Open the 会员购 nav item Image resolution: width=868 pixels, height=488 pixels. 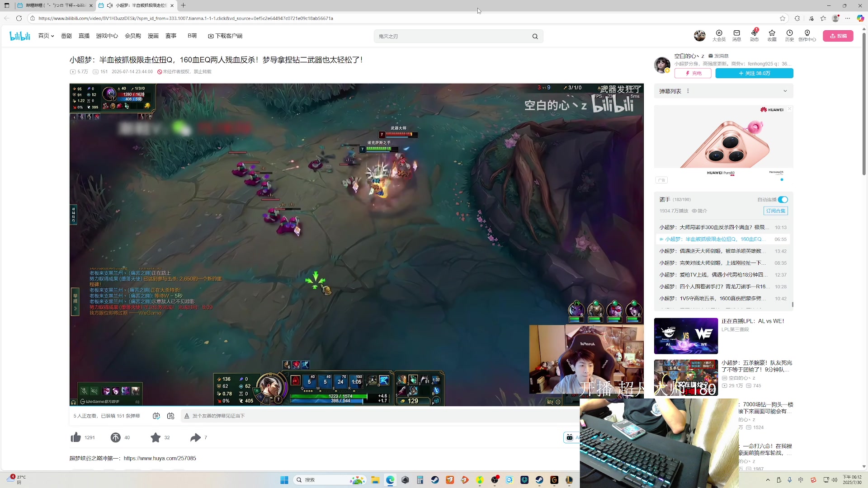[133, 36]
